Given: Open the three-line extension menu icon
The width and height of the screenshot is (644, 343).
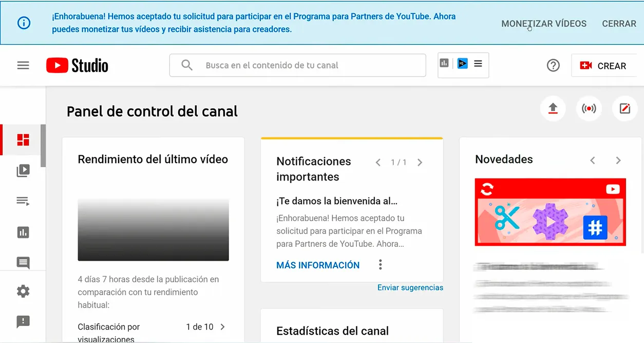Looking at the screenshot, I should coord(478,64).
